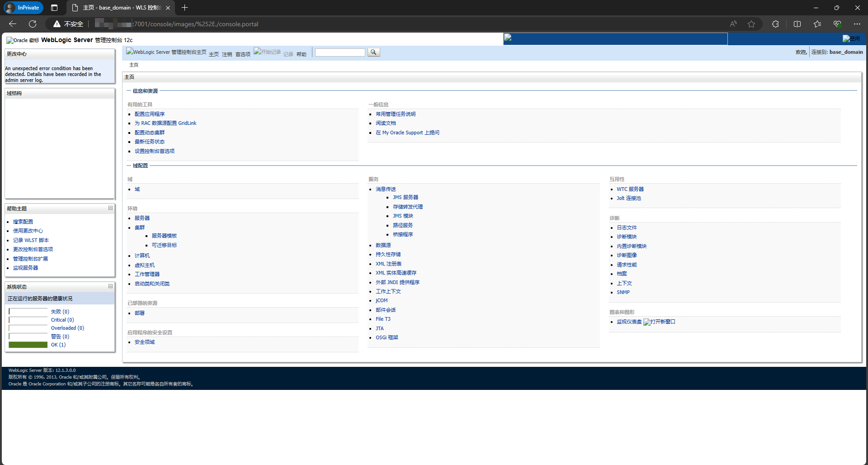The image size is (868, 465).
Task: Open the tab actions menu icon
Action: coord(54,8)
